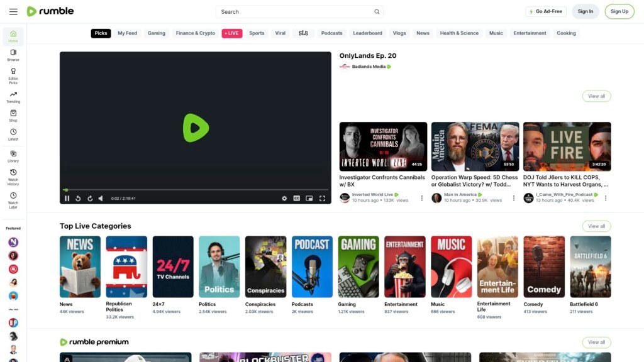Open the hamburger menu icon

pos(13,11)
